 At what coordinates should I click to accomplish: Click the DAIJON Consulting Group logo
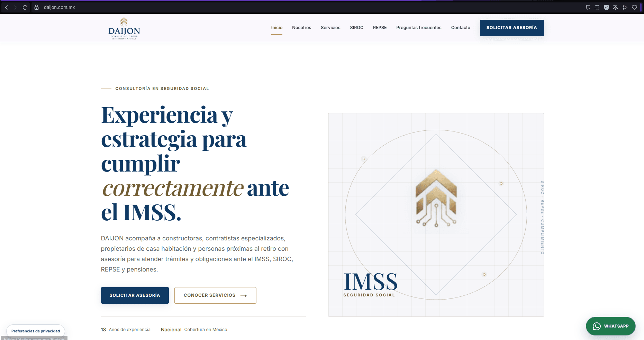(x=124, y=28)
